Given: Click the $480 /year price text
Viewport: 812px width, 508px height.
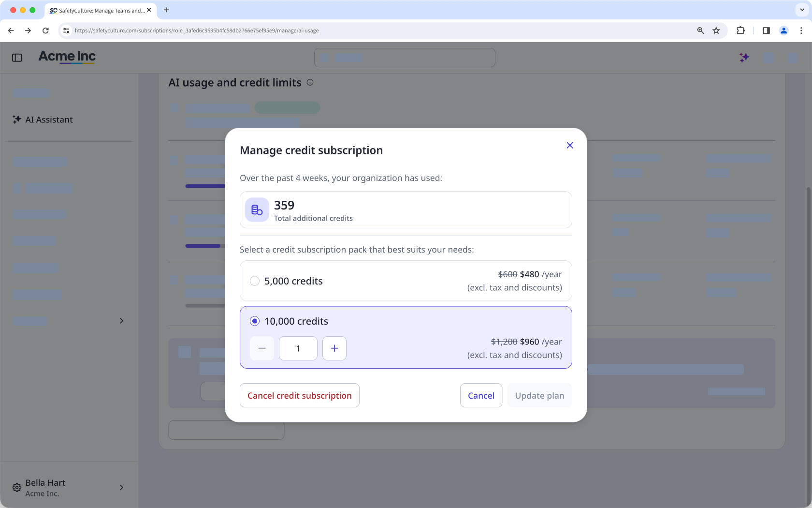Looking at the screenshot, I should (541, 274).
